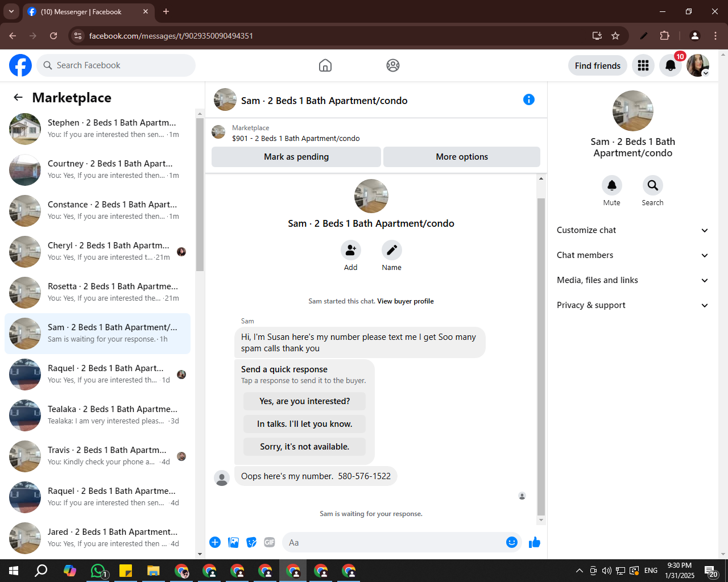Click the Find friends button
The width and height of the screenshot is (728, 582).
[598, 65]
